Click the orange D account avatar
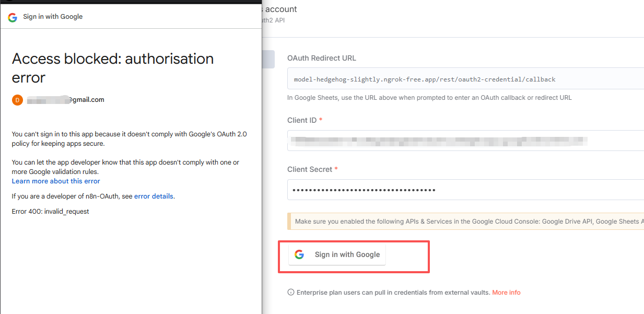This screenshot has height=314, width=644. [17, 100]
